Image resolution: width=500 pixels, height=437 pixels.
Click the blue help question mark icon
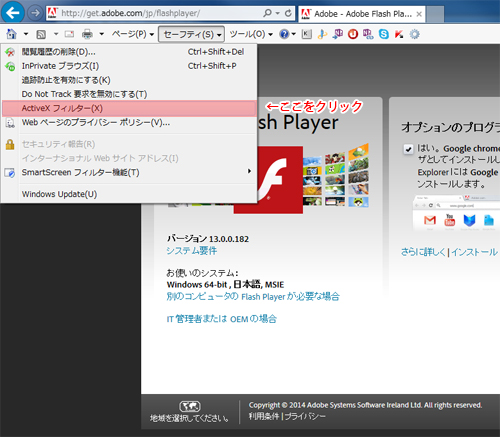284,34
